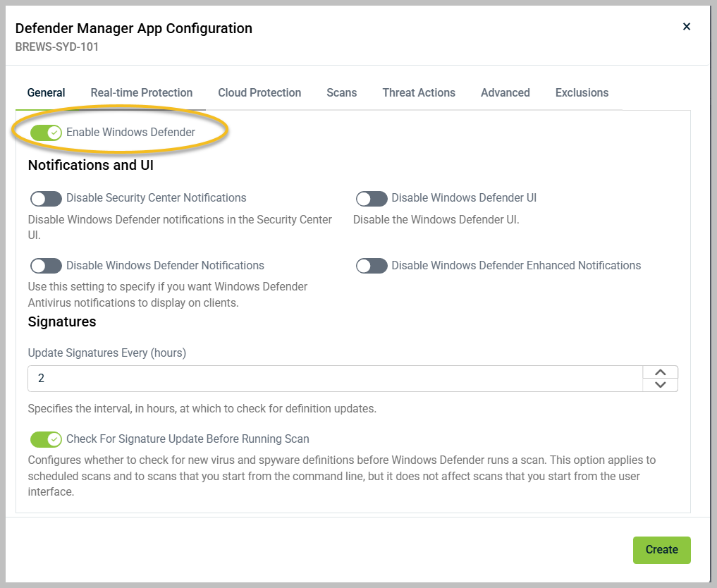Open the Advanced tab
Screen dimensions: 717x588
(505, 92)
